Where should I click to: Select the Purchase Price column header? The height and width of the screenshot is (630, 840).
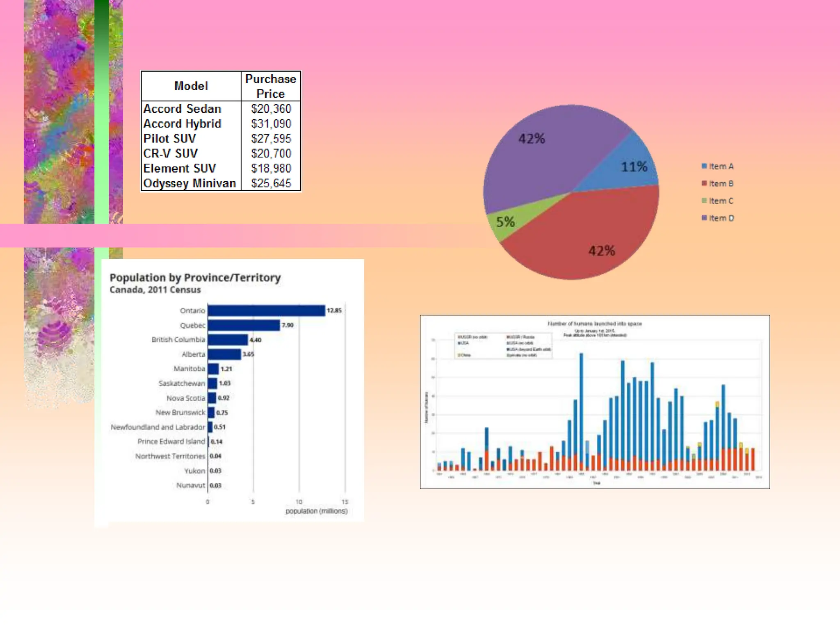[271, 86]
